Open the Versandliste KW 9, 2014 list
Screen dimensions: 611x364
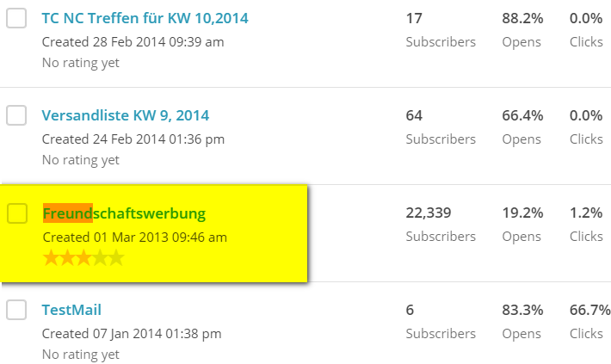click(126, 115)
